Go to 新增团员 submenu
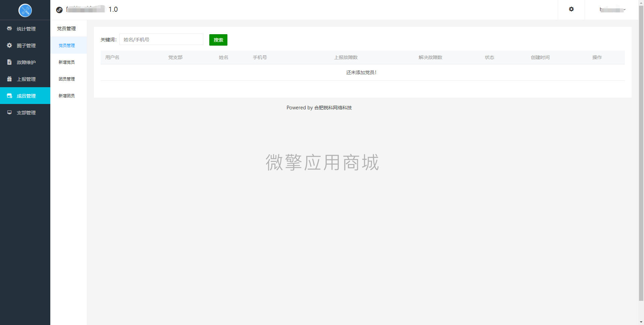This screenshot has height=325, width=644. click(68, 96)
